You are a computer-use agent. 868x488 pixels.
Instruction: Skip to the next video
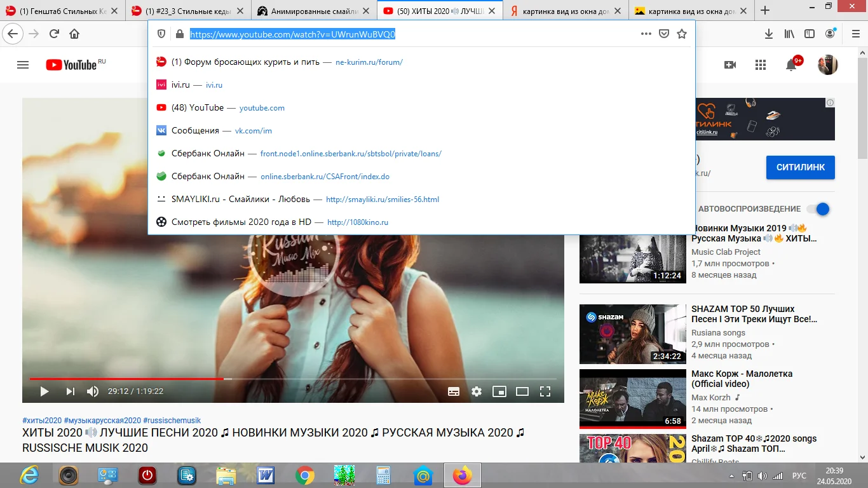pyautogui.click(x=70, y=391)
